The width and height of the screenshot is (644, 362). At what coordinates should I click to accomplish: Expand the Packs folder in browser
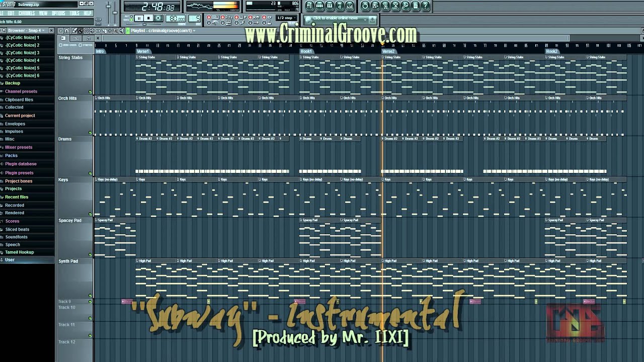click(11, 155)
